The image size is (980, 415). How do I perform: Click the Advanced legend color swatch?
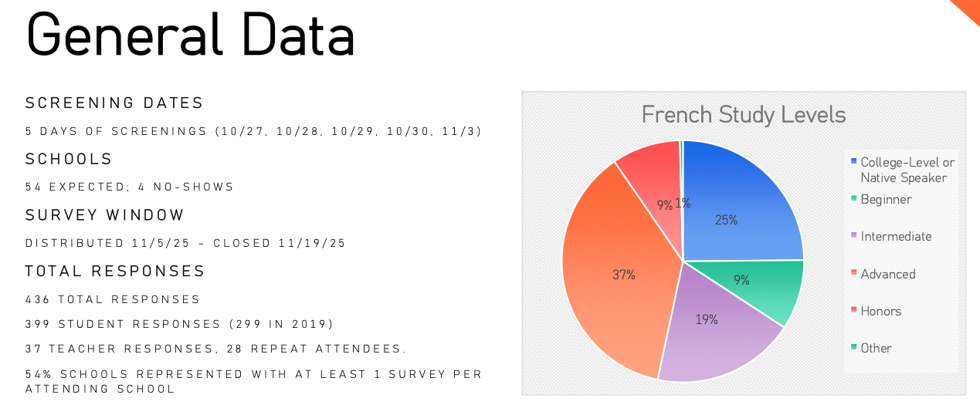pyautogui.click(x=853, y=274)
